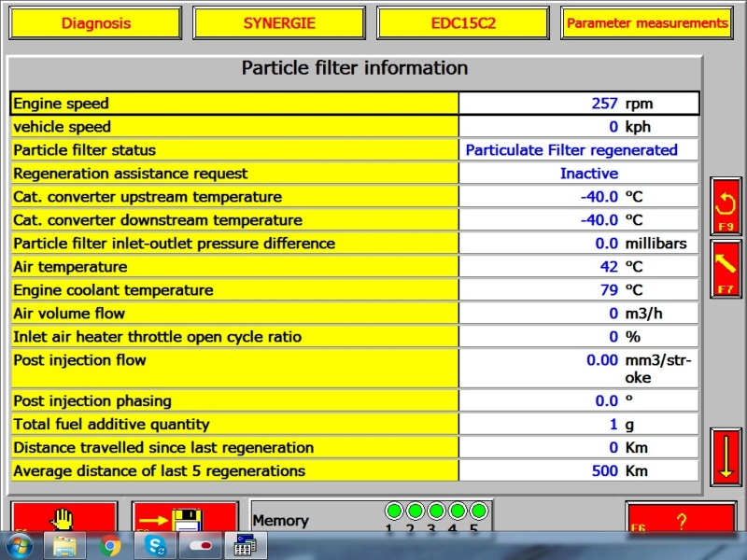Click Particle filter inlet-outlet pressure difference label
747x560 pixels.
174,244
